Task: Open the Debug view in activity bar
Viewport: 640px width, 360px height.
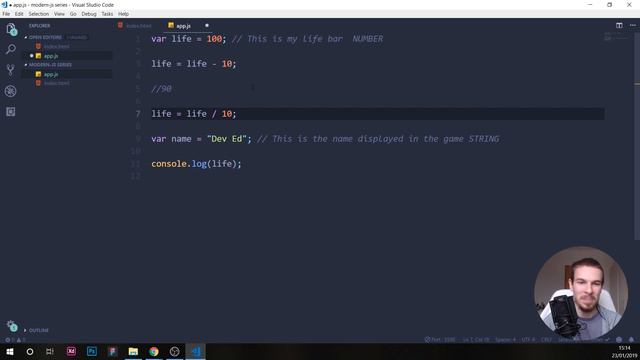Action: click(x=11, y=91)
